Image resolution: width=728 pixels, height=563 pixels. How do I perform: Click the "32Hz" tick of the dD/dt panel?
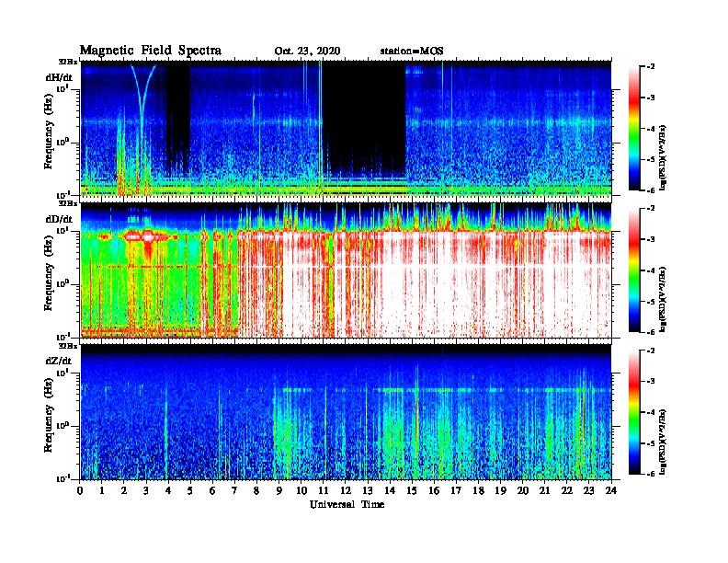68,203
